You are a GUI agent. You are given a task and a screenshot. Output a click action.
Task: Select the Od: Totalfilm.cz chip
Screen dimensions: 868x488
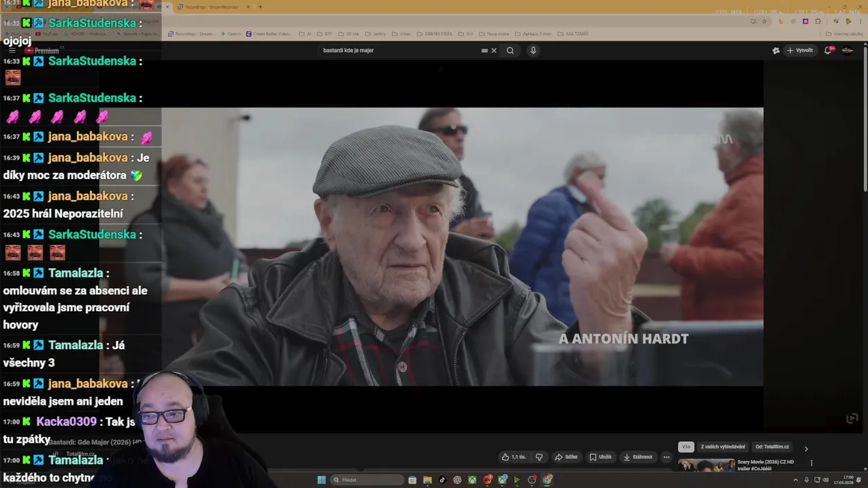[772, 447]
